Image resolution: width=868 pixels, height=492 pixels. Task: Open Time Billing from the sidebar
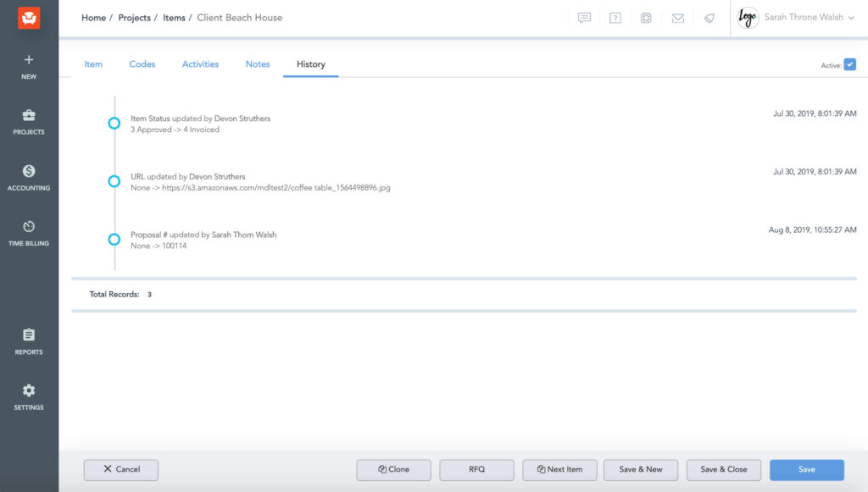(x=29, y=226)
